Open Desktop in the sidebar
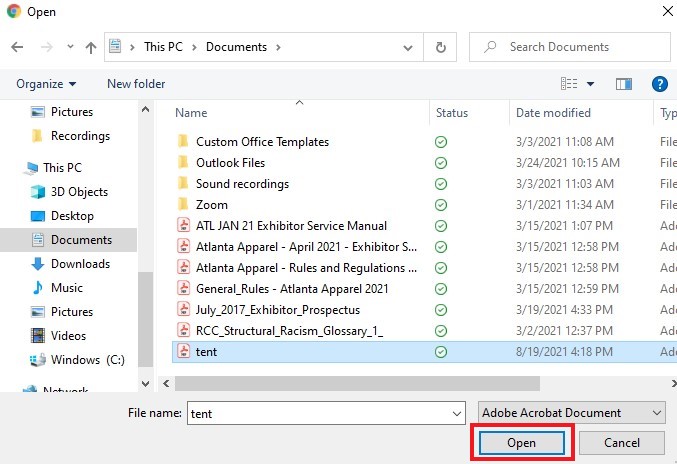This screenshot has height=464, width=677. click(x=72, y=216)
